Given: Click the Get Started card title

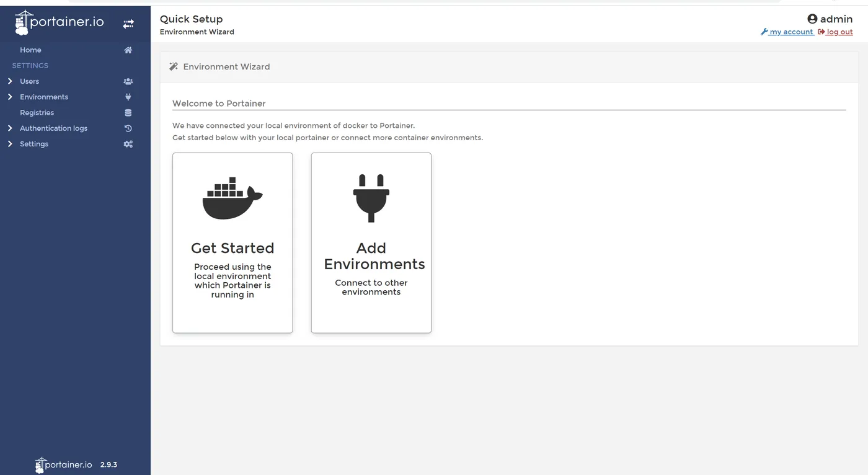Looking at the screenshot, I should click(x=232, y=248).
